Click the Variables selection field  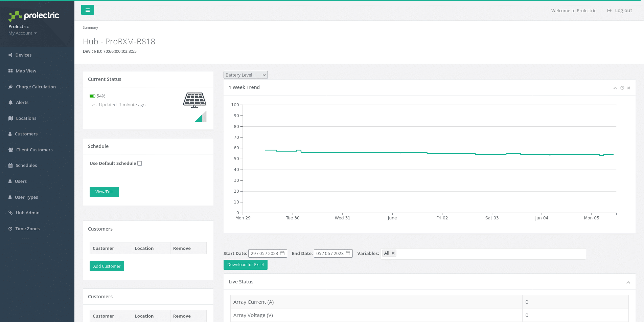click(x=483, y=254)
